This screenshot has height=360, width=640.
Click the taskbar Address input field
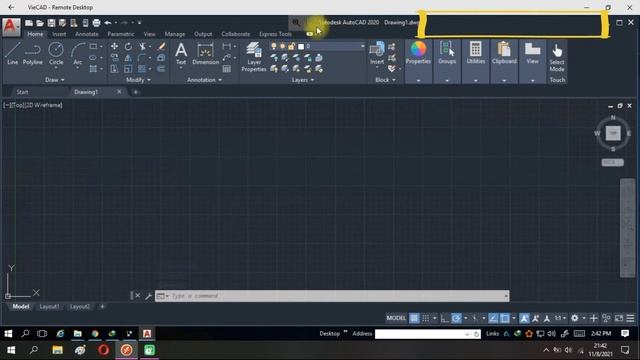pyautogui.click(x=428, y=334)
